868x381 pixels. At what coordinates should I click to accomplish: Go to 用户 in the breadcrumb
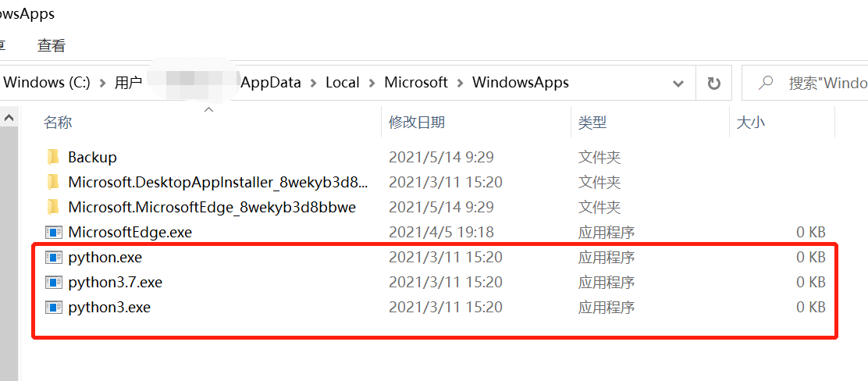(x=129, y=83)
